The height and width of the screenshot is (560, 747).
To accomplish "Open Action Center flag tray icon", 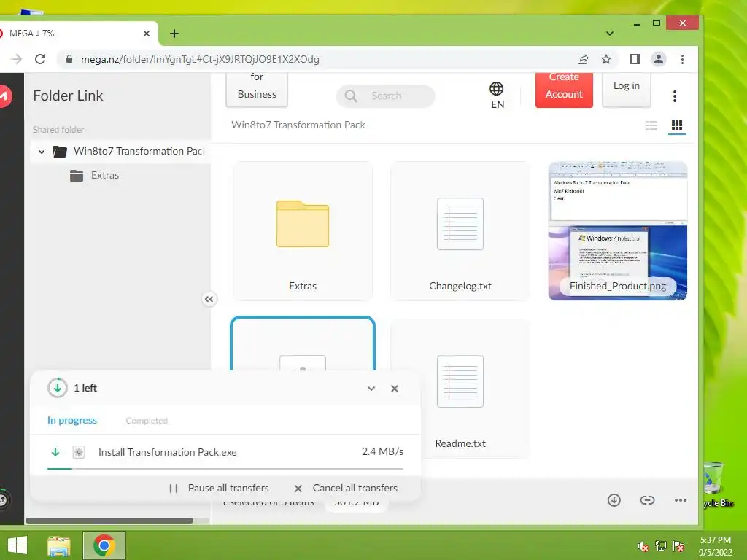I will (678, 546).
